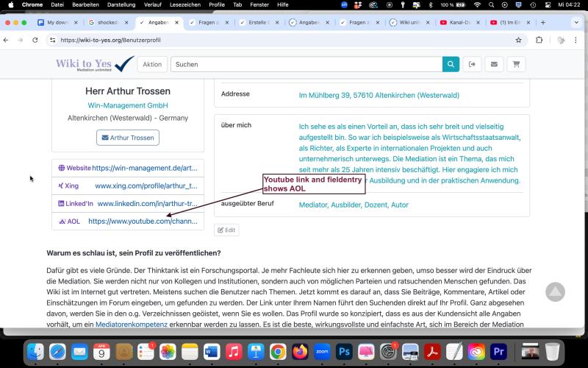Click the scroll-to-top triangle button
This screenshot has width=588, height=368.
(555, 291)
